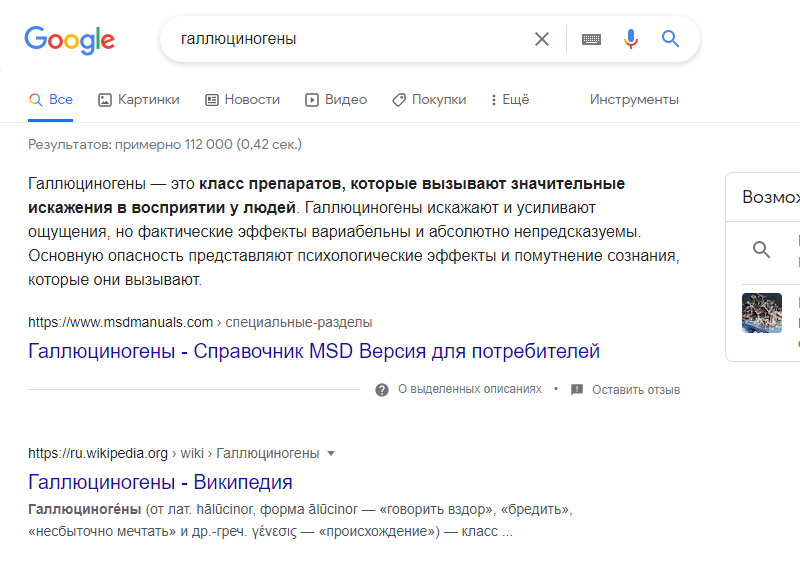The width and height of the screenshot is (800, 562).
Task: Open the on-screen keyboard icon
Action: [591, 39]
